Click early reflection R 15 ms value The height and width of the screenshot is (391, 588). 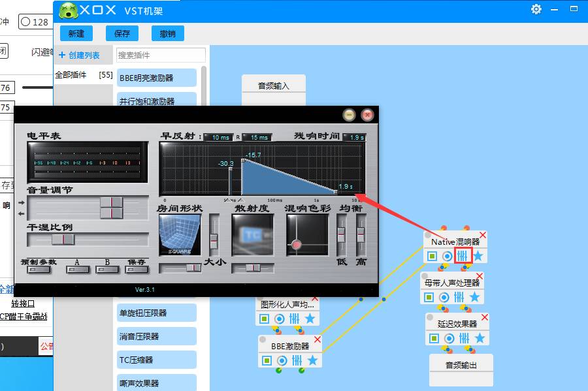coord(257,138)
